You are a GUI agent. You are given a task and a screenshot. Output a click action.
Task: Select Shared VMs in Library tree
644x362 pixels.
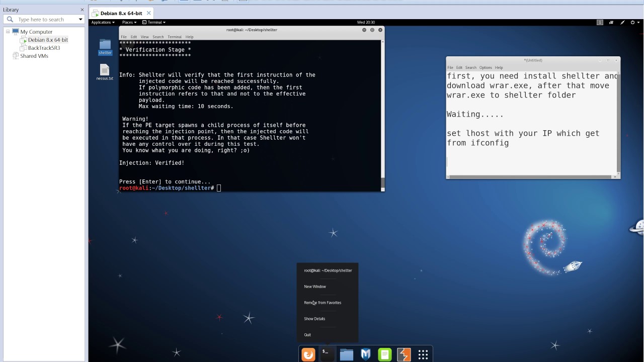pos(34,56)
